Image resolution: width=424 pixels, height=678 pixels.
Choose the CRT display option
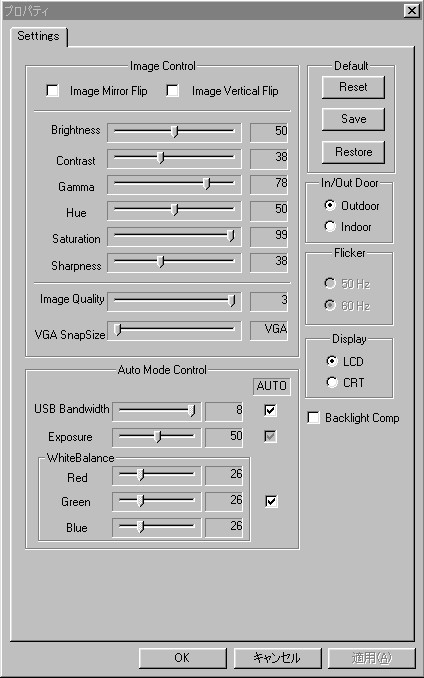[332, 382]
